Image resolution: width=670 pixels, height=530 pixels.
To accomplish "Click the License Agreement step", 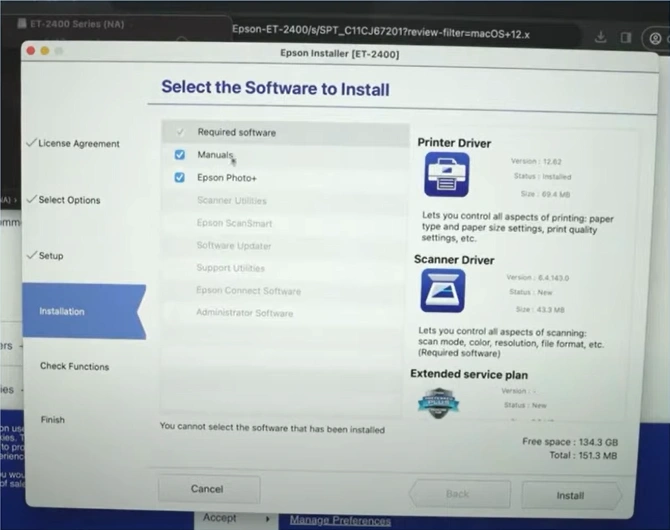I will (78, 144).
